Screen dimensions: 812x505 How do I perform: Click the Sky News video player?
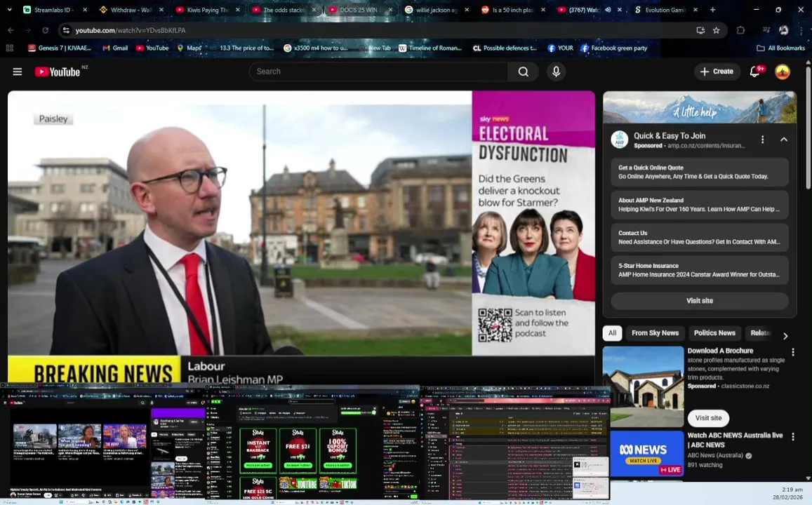click(x=301, y=237)
